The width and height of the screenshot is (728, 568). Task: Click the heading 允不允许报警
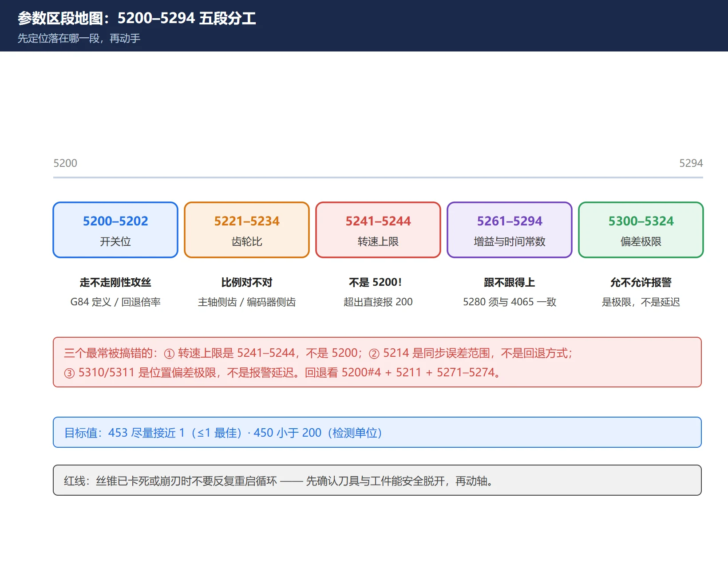coord(641,282)
